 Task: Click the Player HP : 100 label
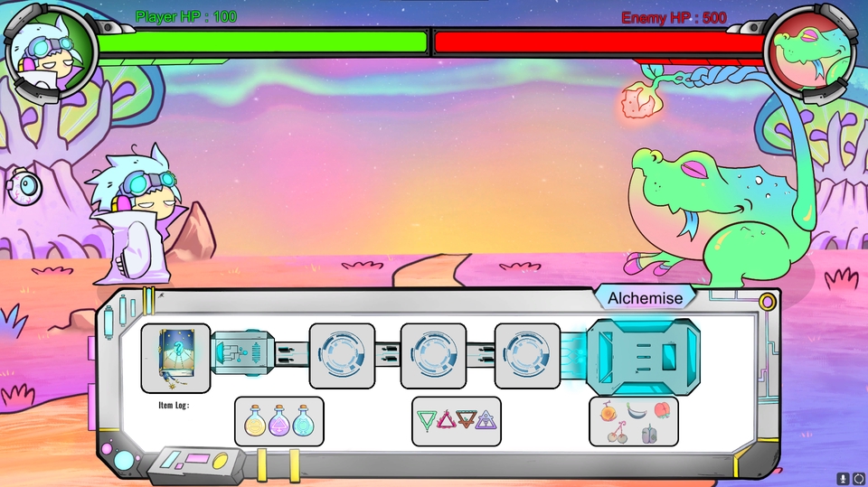(186, 16)
